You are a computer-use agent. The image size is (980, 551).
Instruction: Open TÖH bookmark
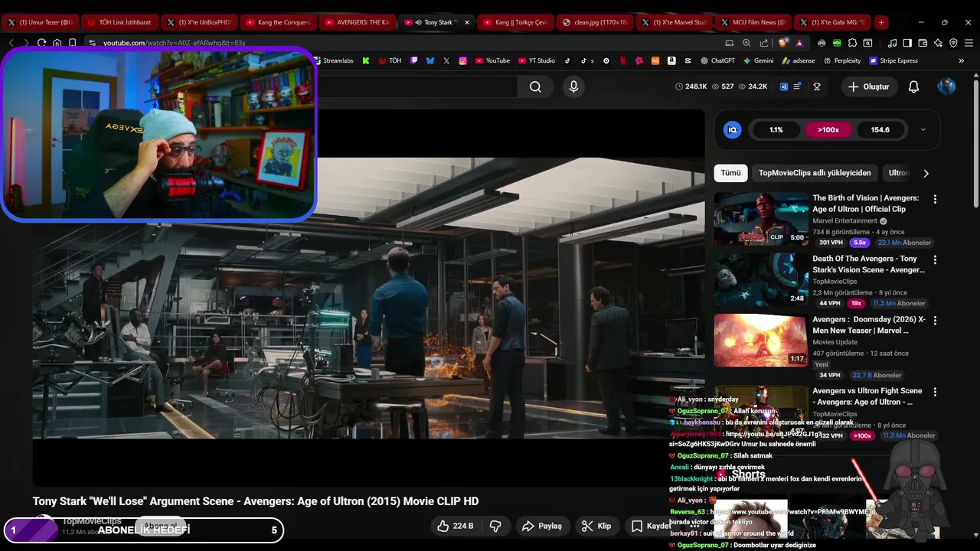[390, 60]
